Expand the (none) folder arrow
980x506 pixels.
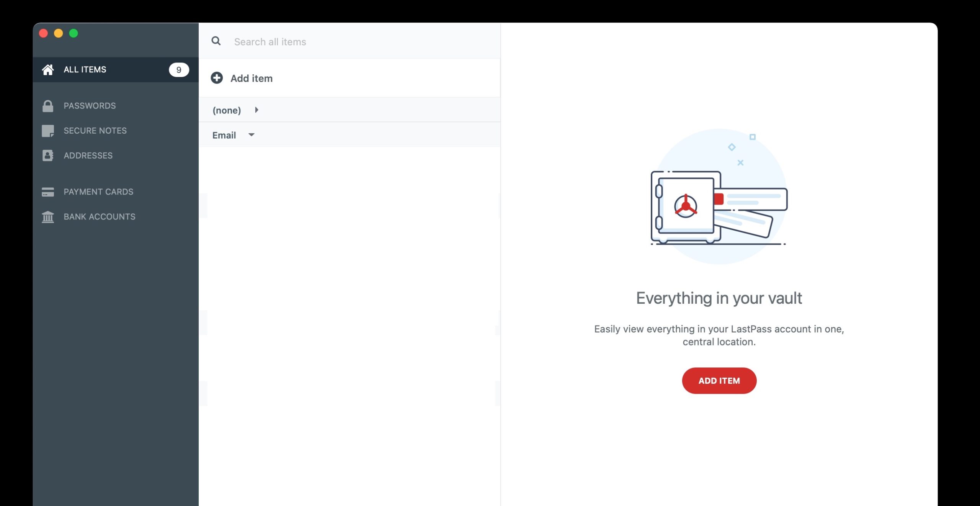pos(256,110)
